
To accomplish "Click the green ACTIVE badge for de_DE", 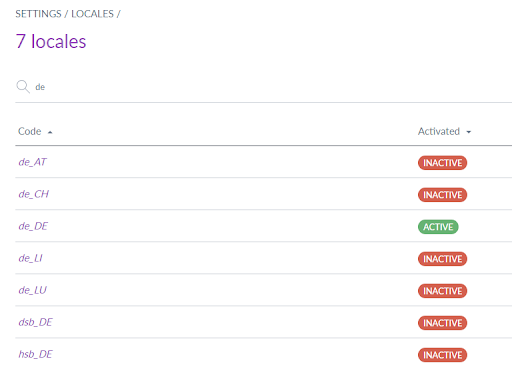I will coord(438,227).
